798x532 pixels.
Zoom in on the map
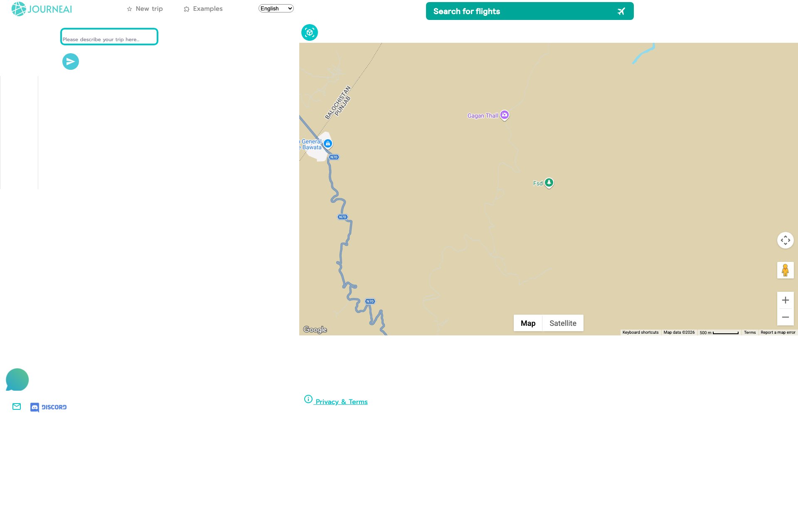pos(785,300)
